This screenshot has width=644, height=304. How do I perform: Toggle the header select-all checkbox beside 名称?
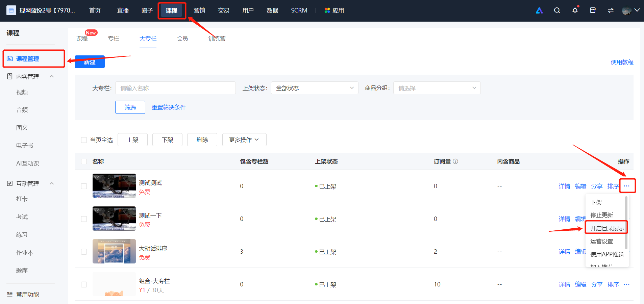[x=84, y=161]
